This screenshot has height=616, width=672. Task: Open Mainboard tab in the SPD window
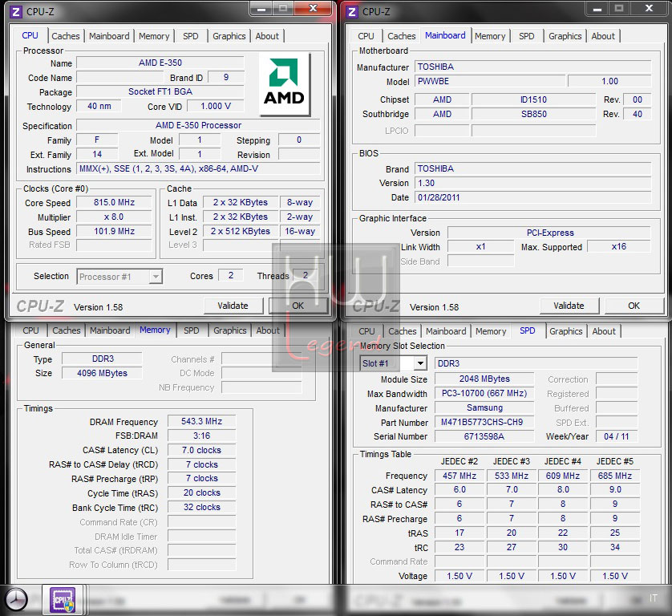(446, 331)
